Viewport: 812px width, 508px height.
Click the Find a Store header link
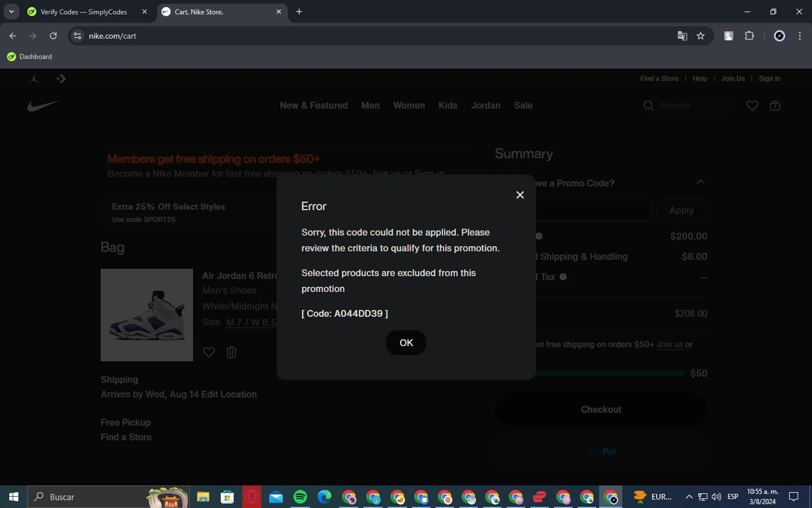point(659,79)
